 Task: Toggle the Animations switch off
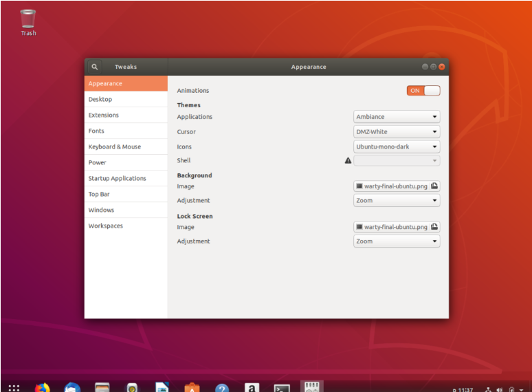(423, 91)
